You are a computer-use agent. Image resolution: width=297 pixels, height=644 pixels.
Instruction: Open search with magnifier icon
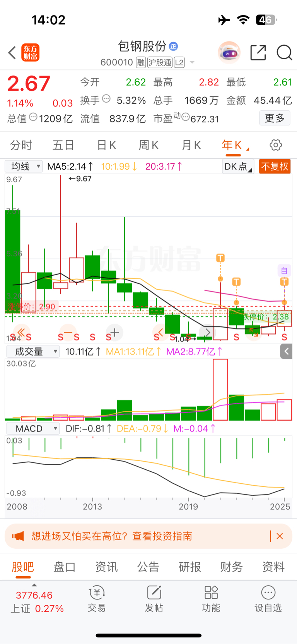(284, 52)
